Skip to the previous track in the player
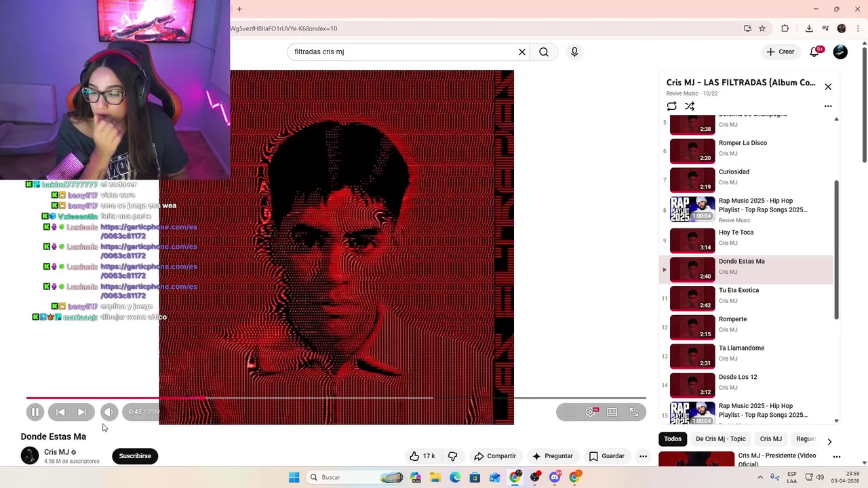This screenshot has width=868, height=488. (x=60, y=412)
